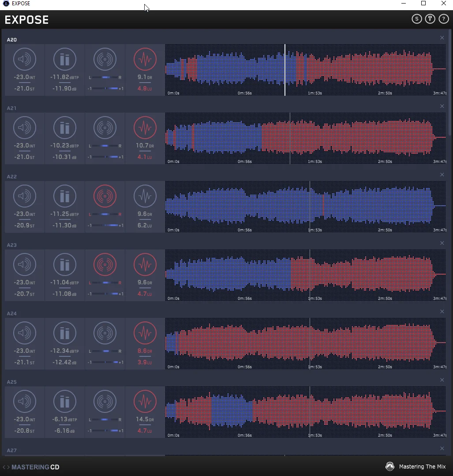Click the preset arrows beside MASTERING CD
453x476 pixels.
(6, 467)
